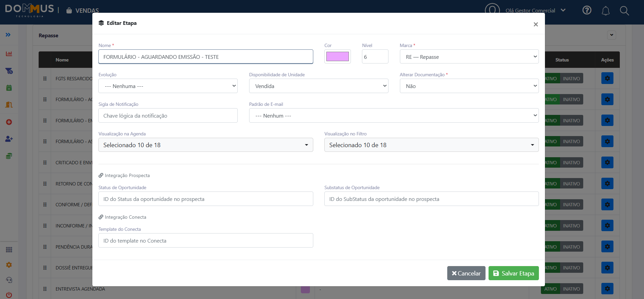Screen dimensions: 644x299
Task: Click the add-user sidebar icon
Action: click(9, 139)
